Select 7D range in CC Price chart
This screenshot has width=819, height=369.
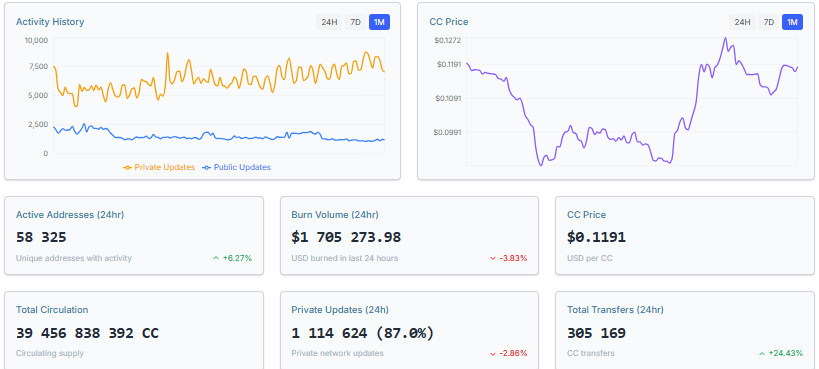(x=769, y=22)
